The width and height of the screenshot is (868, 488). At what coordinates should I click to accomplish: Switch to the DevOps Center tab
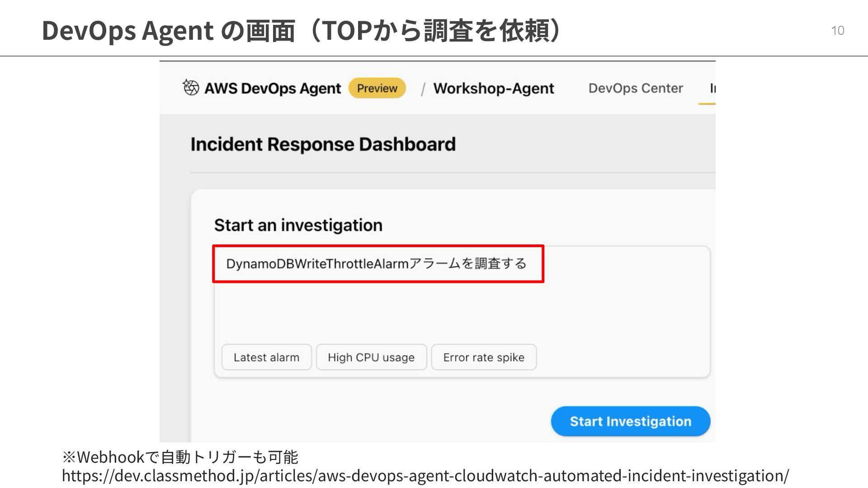635,88
